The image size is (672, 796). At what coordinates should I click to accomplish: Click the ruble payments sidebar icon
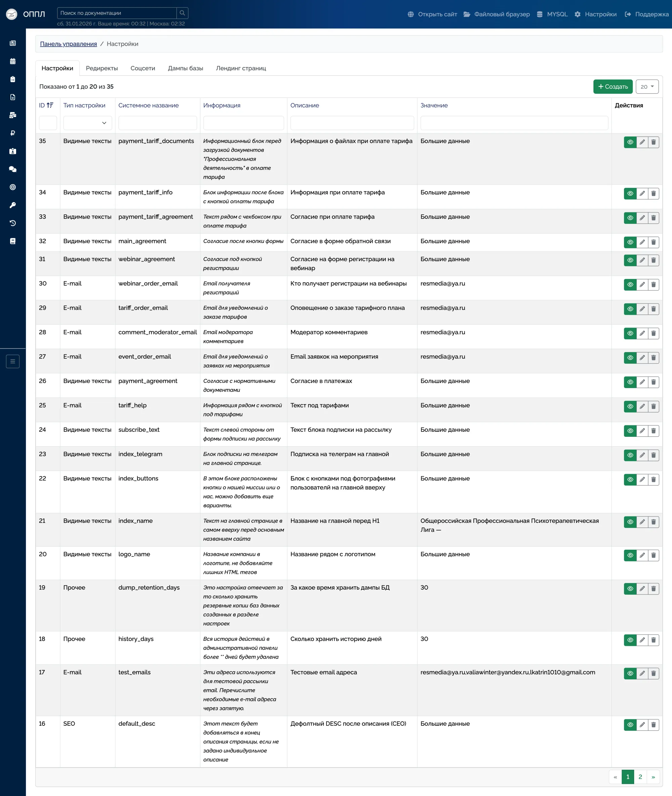click(12, 133)
